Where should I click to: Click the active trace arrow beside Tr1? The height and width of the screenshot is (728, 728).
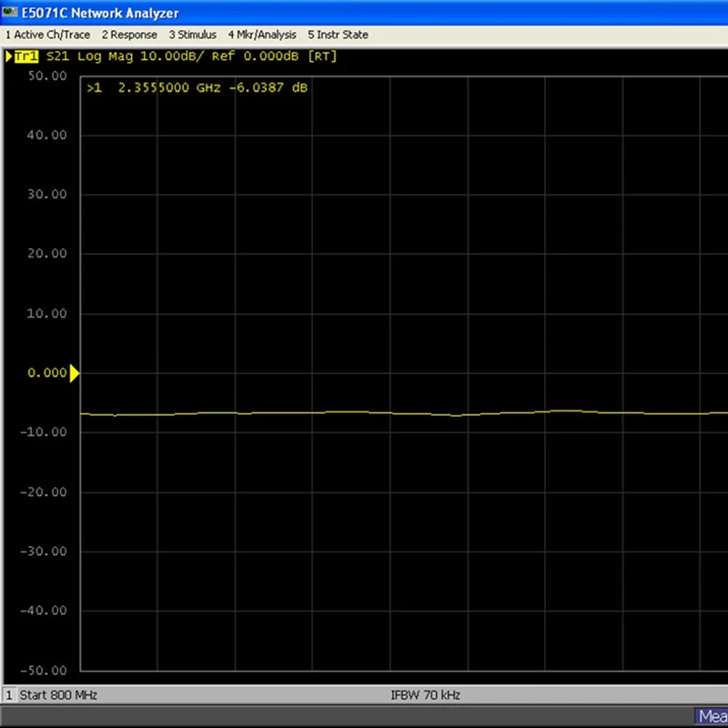click(9, 56)
